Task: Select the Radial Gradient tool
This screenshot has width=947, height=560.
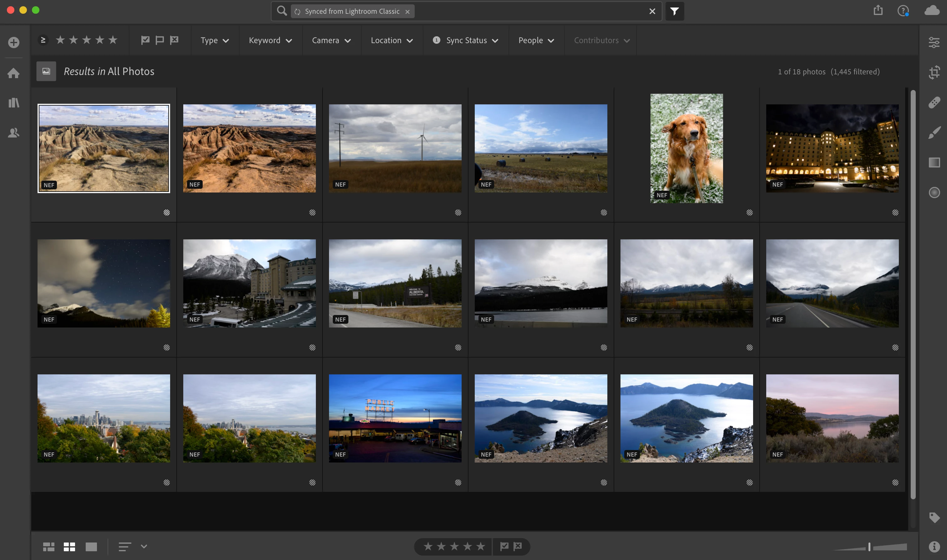Action: click(934, 193)
